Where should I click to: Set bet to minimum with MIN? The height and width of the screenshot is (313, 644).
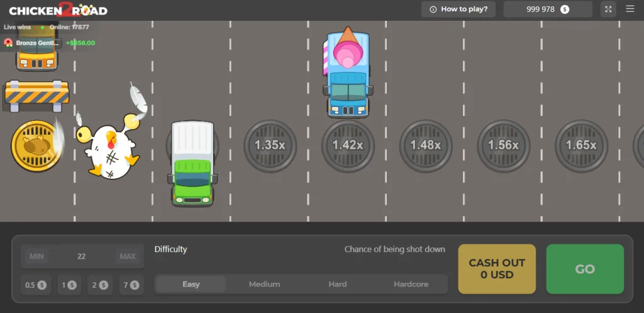point(36,256)
